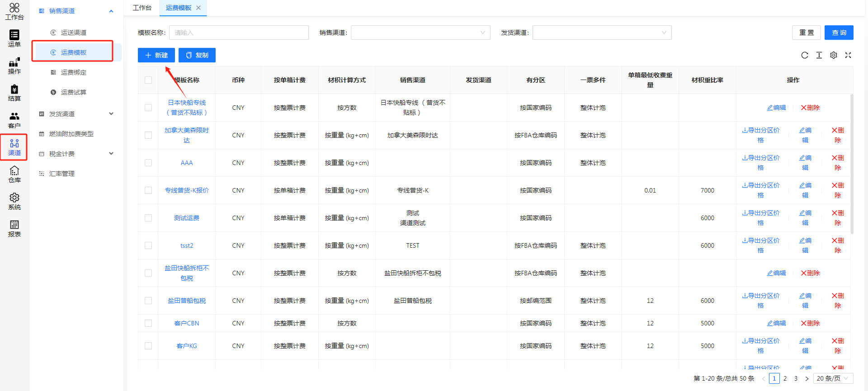The image size is (868, 391).
Task: Export zone prices for 客户KG row
Action: point(761,346)
